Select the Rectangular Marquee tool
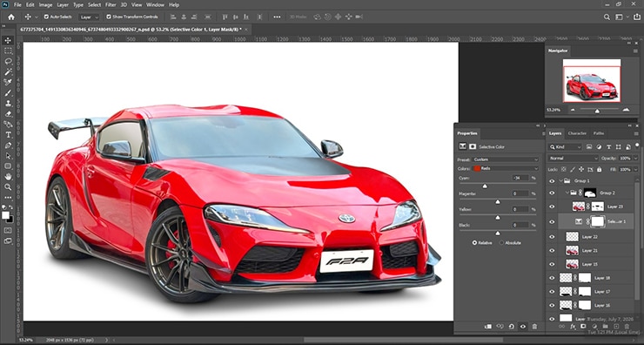This screenshot has width=644, height=345. tap(8, 51)
